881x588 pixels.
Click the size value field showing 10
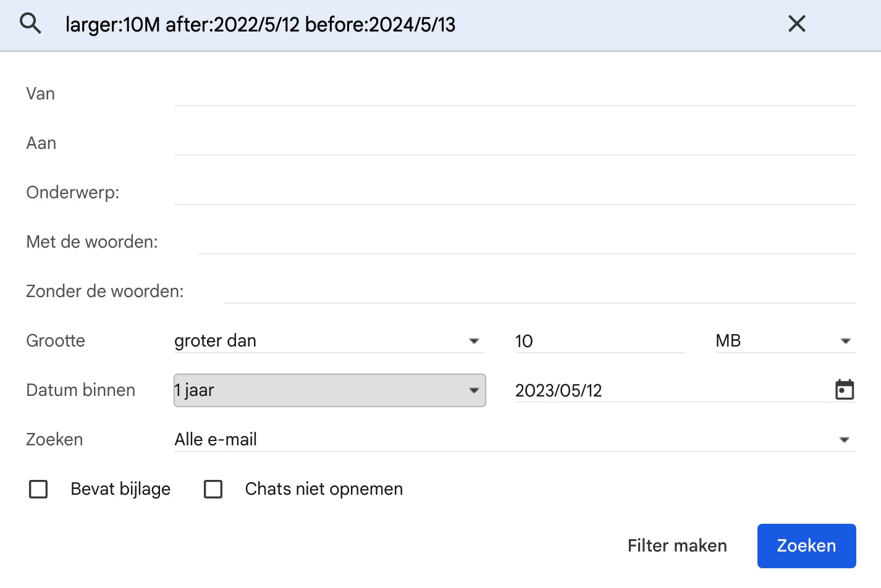pyautogui.click(x=599, y=341)
